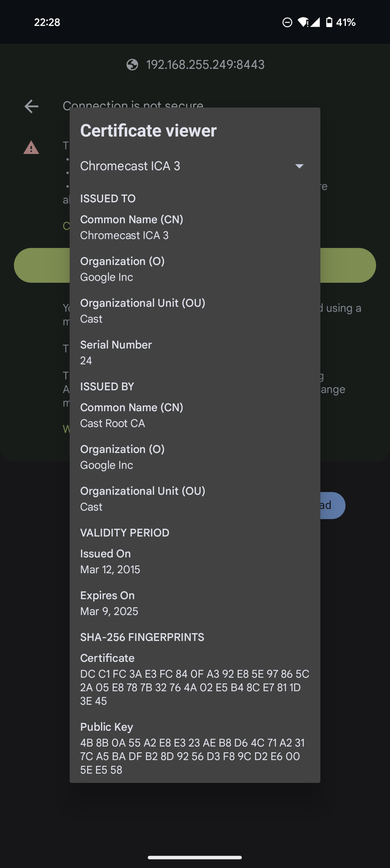Open the certificate chain dropdown arrow

coord(299,166)
